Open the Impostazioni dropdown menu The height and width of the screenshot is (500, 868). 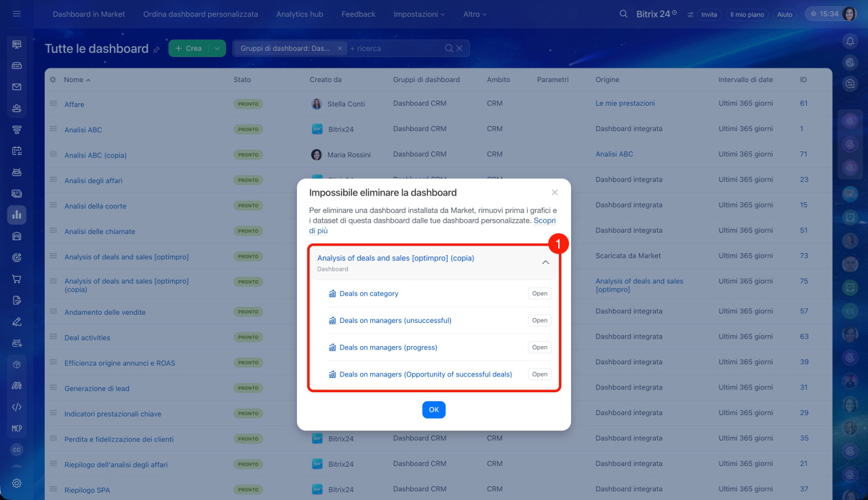coord(419,14)
